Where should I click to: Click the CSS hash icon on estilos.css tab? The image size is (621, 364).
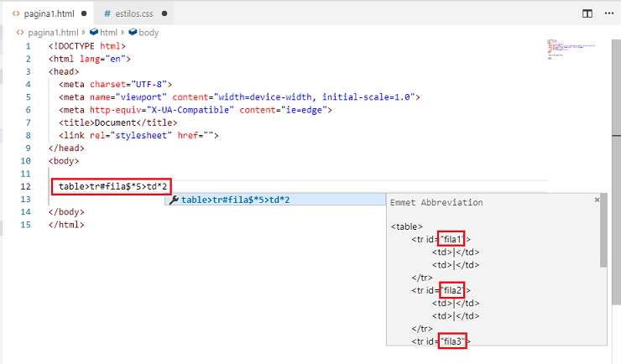click(107, 13)
